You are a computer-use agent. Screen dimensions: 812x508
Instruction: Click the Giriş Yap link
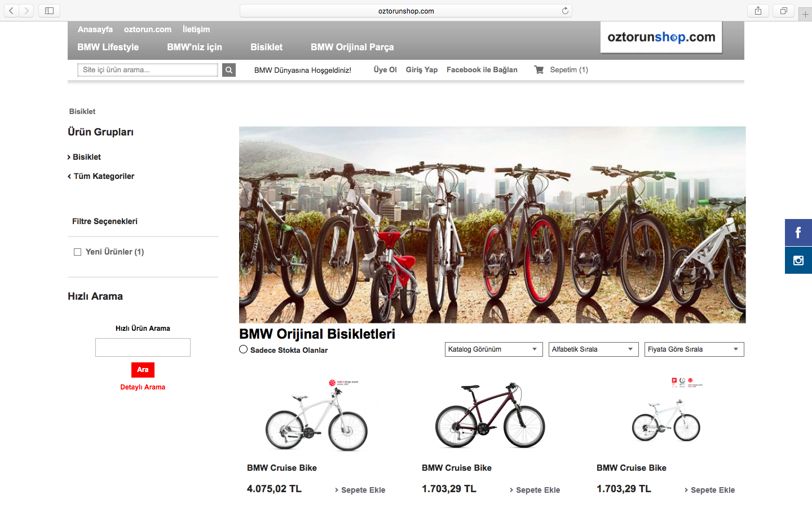pos(422,70)
